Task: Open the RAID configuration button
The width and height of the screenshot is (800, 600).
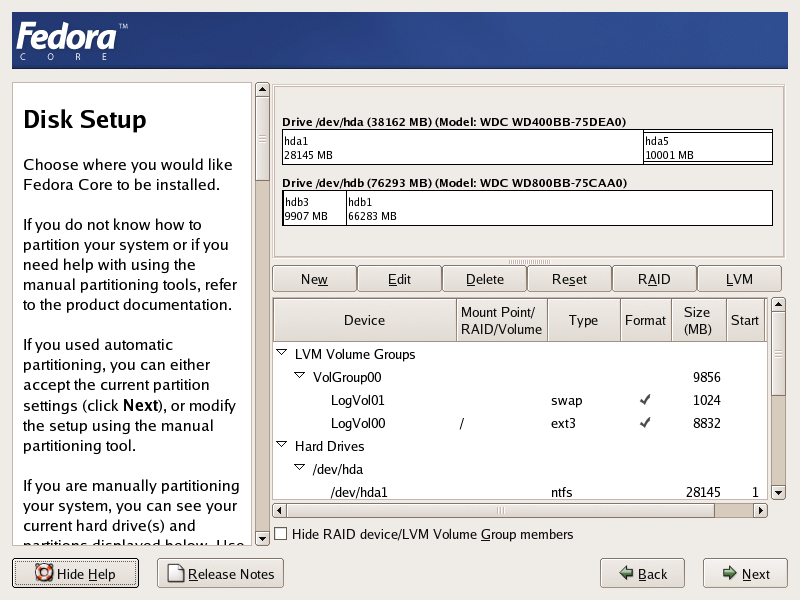Action: (654, 279)
